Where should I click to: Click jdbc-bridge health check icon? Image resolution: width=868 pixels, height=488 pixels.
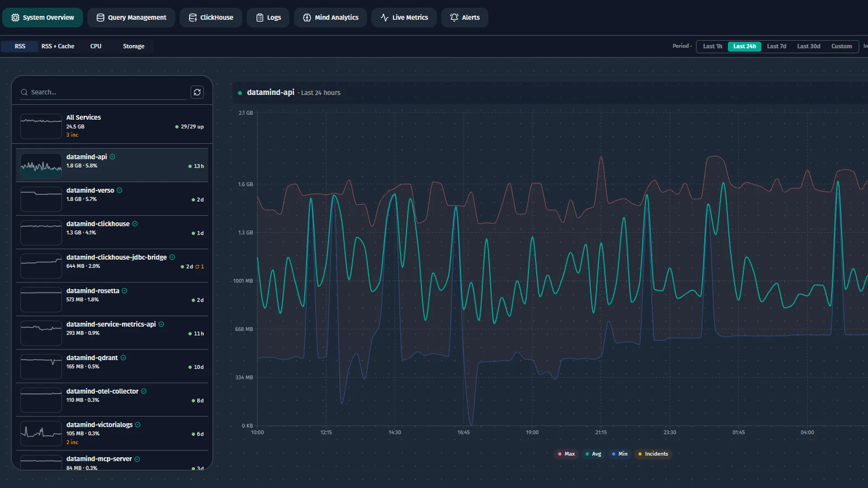pos(172,257)
